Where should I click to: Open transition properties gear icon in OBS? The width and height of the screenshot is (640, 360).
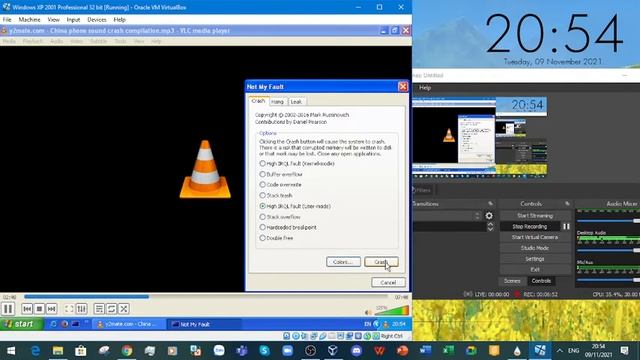click(489, 216)
